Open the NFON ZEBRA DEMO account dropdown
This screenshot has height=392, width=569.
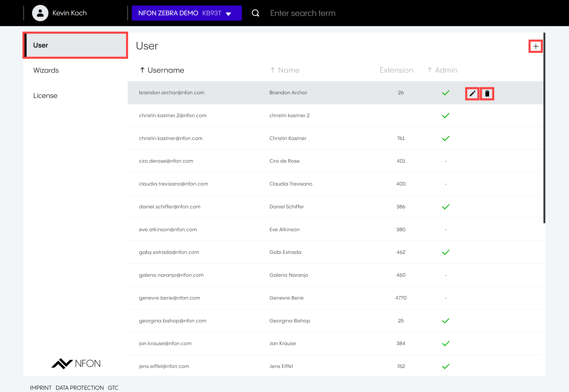click(x=187, y=13)
